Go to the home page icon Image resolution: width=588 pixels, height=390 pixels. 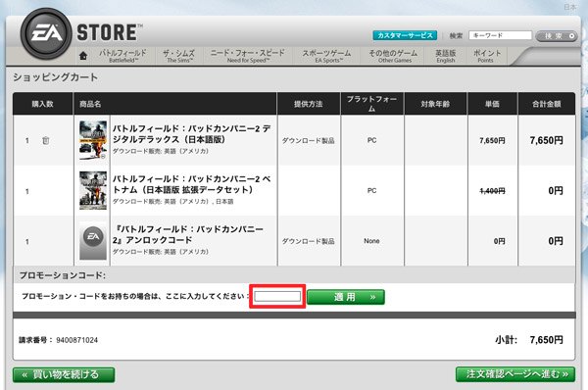pyautogui.click(x=83, y=56)
